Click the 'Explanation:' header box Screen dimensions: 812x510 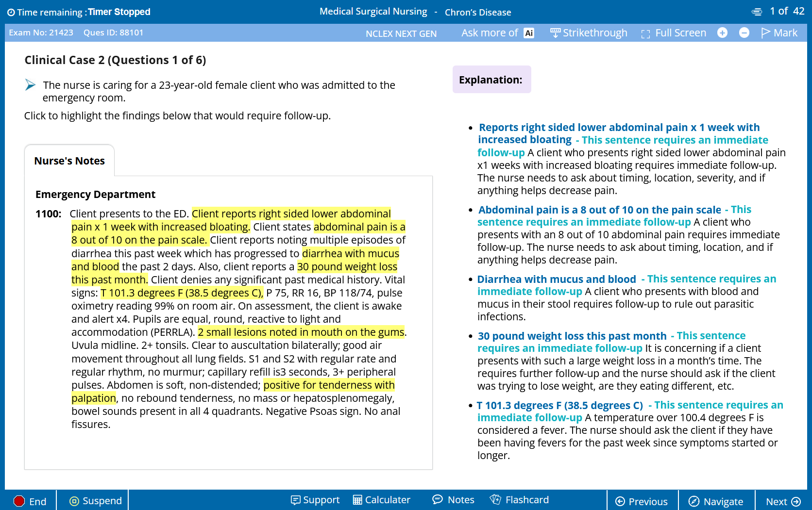point(491,80)
